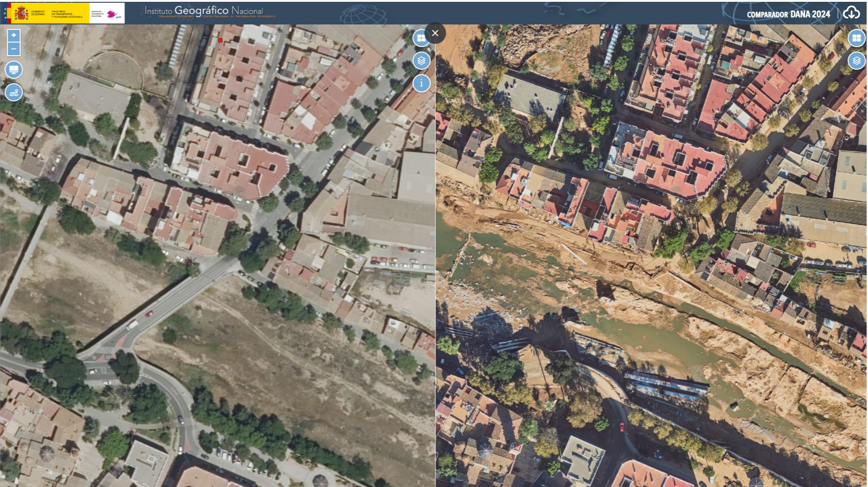Click the cloud download icon
Image resolution: width=868 pixels, height=487 pixels.
[851, 13]
